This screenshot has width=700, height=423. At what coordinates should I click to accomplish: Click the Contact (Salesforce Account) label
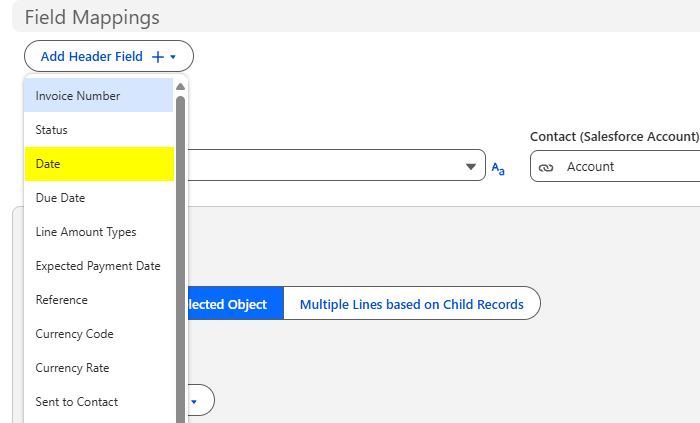click(614, 137)
